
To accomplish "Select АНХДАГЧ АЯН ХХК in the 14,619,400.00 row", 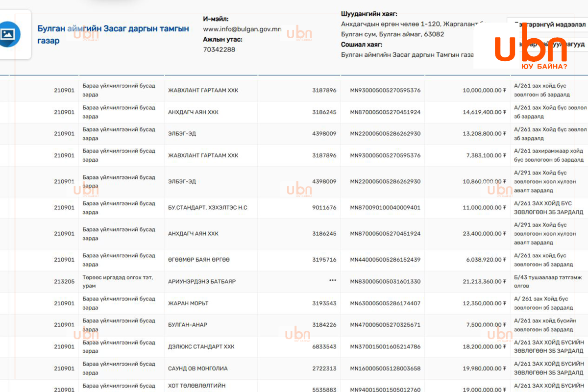I will [193, 112].
